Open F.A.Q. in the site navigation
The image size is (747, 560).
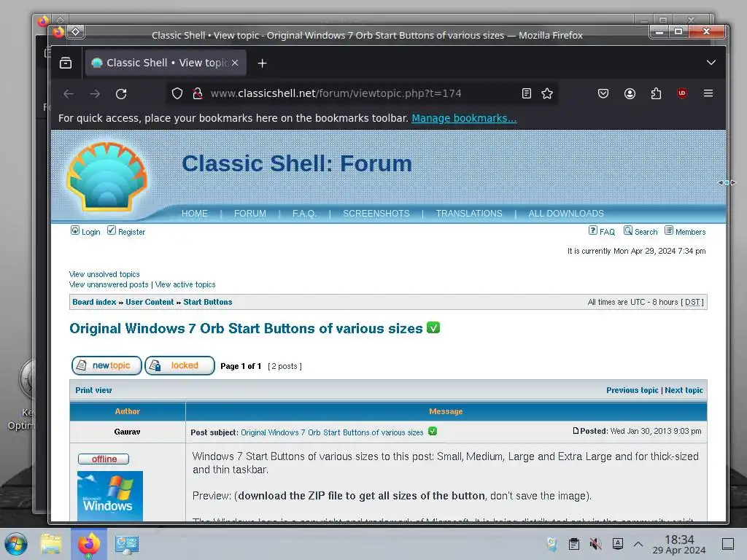point(304,214)
